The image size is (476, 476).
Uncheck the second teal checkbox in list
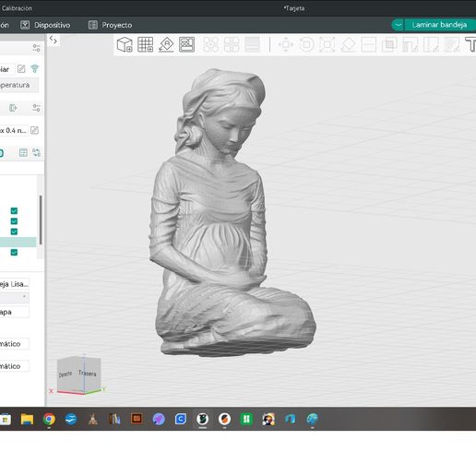pyautogui.click(x=14, y=221)
